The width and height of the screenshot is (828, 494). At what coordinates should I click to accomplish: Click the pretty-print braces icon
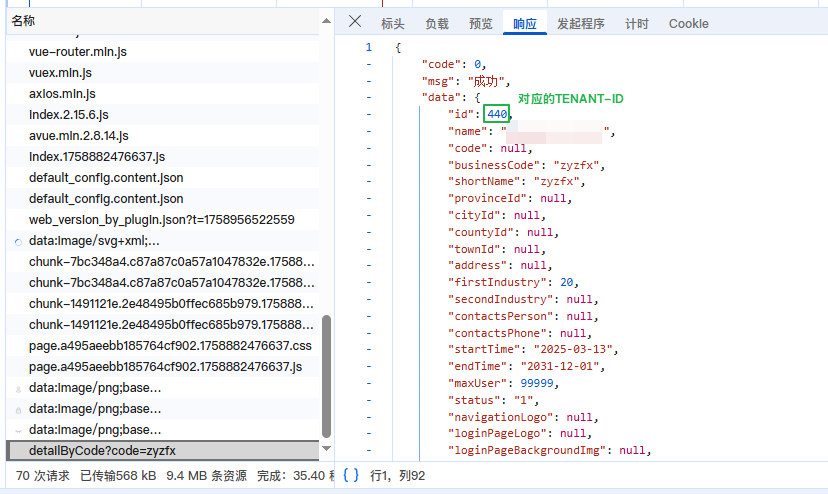pyautogui.click(x=351, y=475)
